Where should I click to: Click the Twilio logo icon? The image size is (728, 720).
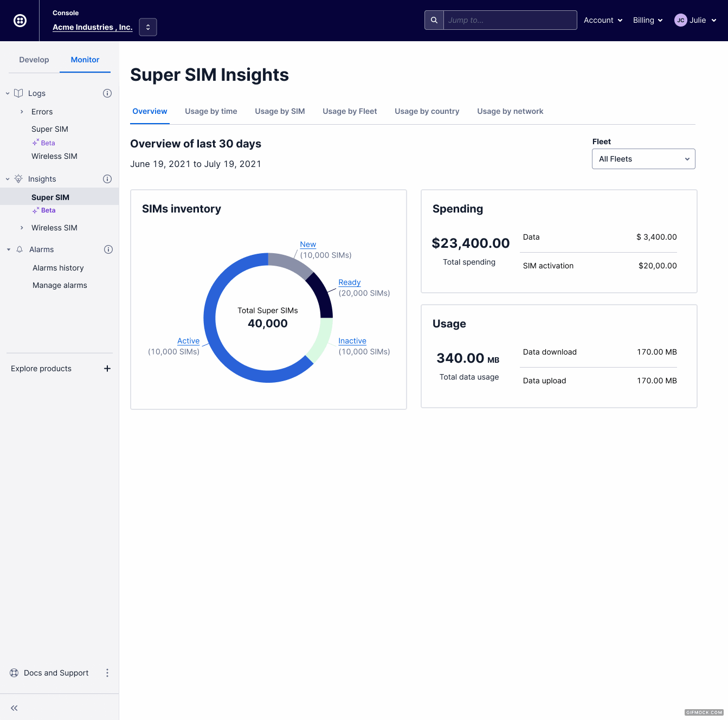point(20,21)
